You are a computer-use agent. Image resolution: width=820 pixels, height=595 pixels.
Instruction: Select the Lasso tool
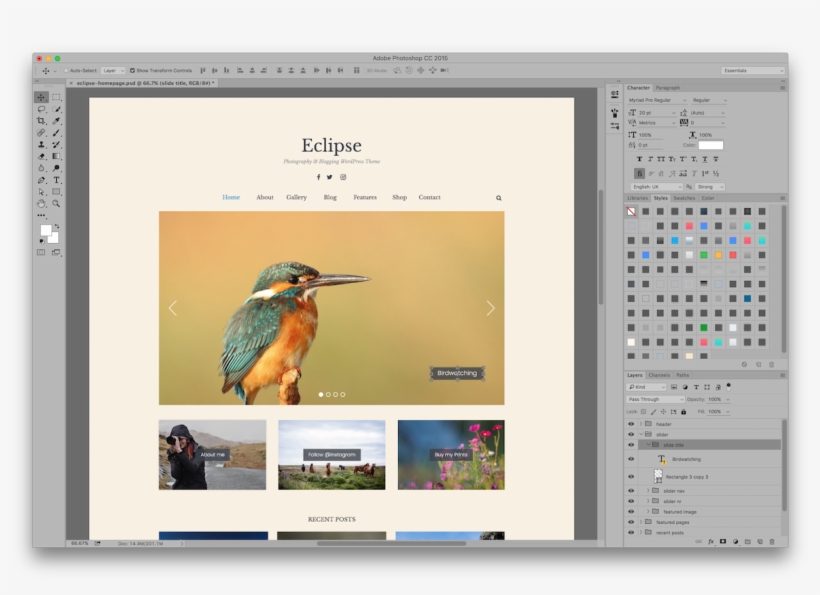pyautogui.click(x=41, y=109)
